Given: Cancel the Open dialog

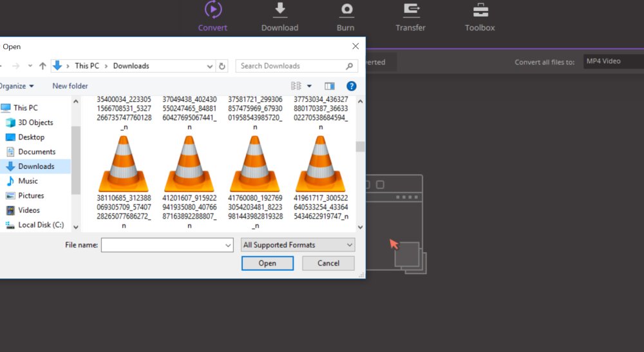Looking at the screenshot, I should click(x=328, y=263).
